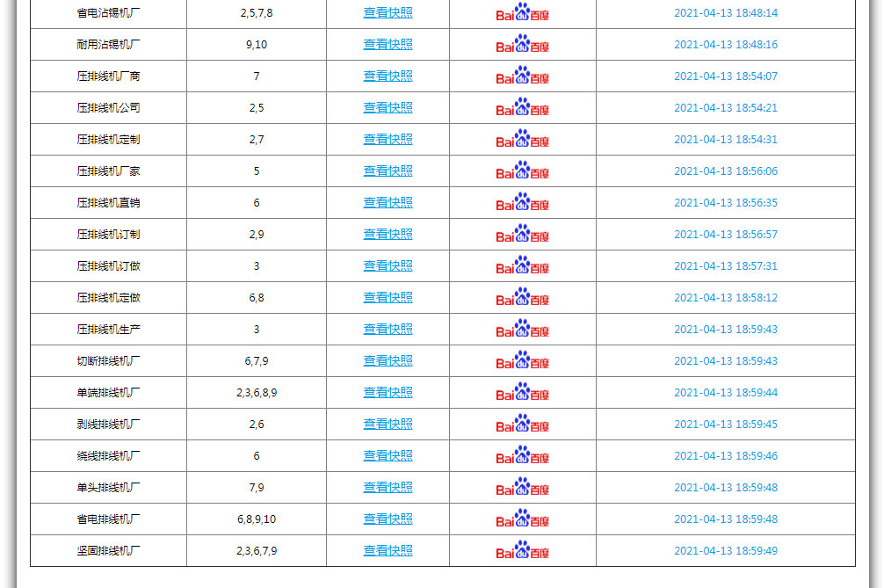Click the timestamp 2021-04-13 18:59:45
The width and height of the screenshot is (884, 588).
(726, 424)
